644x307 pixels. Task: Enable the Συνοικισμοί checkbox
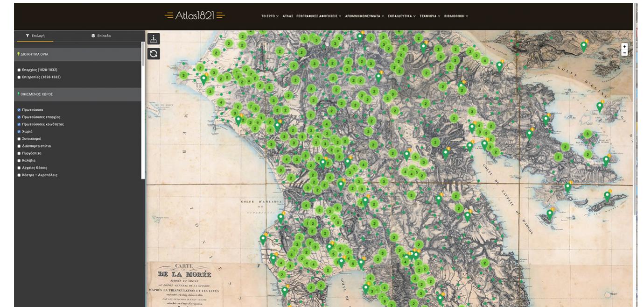pyautogui.click(x=19, y=139)
